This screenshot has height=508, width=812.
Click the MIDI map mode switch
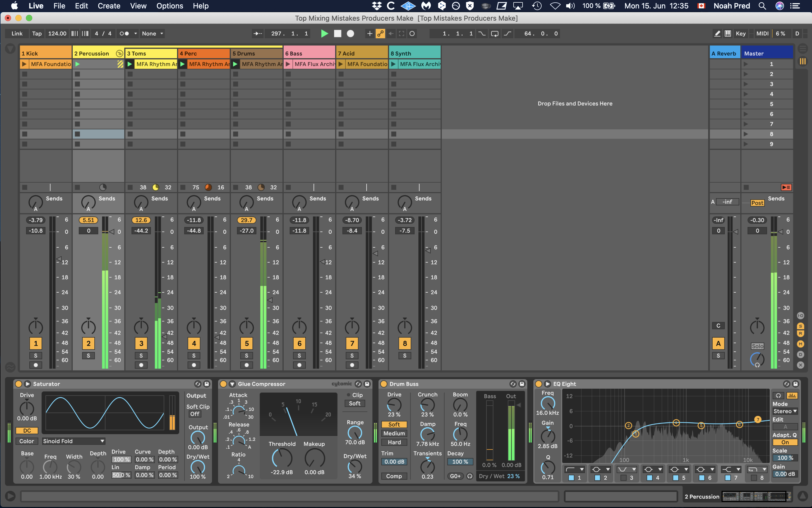[x=762, y=34]
